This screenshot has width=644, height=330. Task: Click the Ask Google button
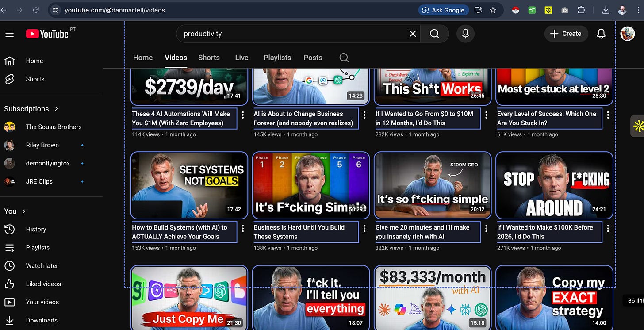443,10
